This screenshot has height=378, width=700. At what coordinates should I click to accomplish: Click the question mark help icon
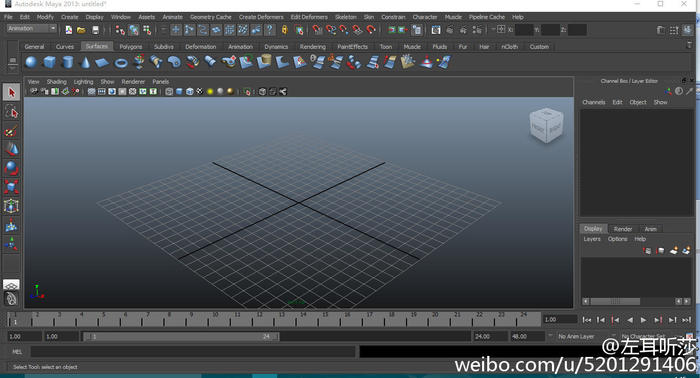click(270, 30)
